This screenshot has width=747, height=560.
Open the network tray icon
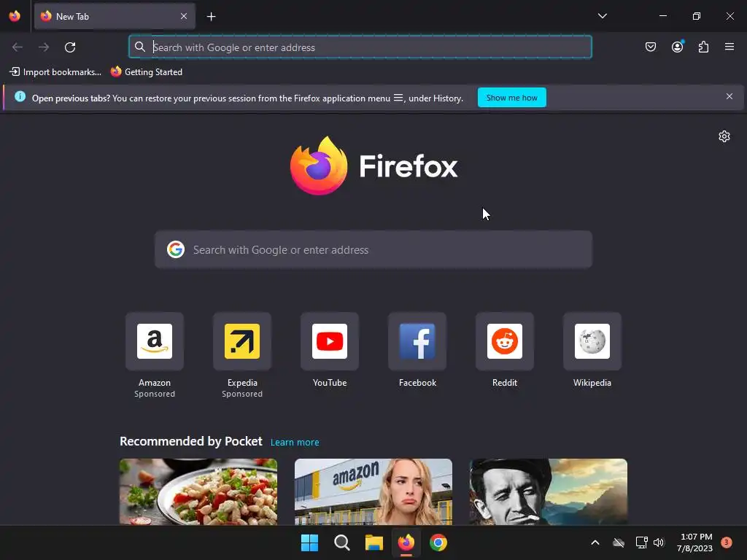642,542
